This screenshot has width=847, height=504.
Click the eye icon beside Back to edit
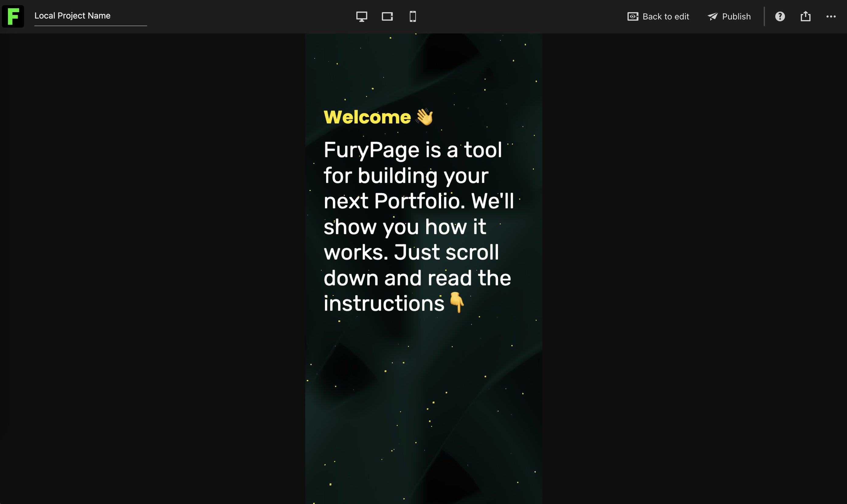click(x=633, y=16)
